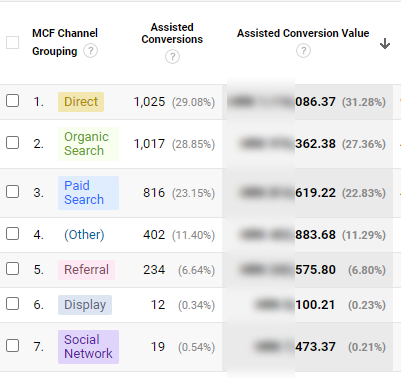
Task: Tick the (Other) row checkbox
Action: [13, 234]
